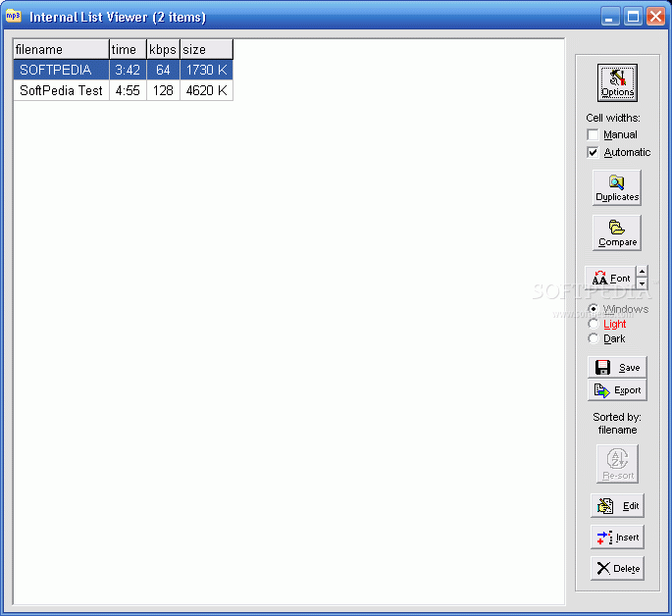
Task: Export the list with Export
Action: (617, 389)
